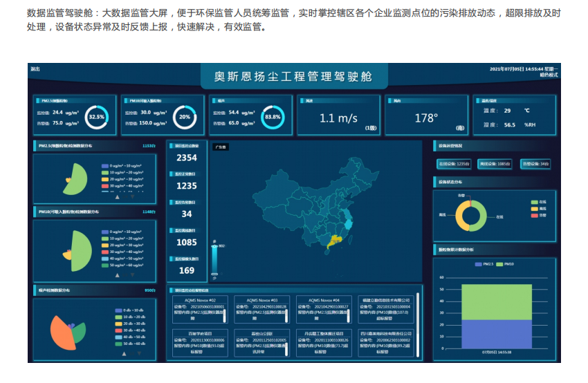The height and width of the screenshot is (383, 588).
Task: Open the 在线设备: 1235台 button
Action: click(x=454, y=164)
